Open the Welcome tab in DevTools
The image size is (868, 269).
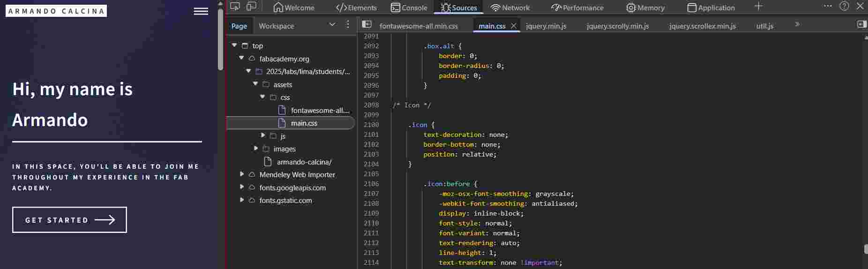pyautogui.click(x=294, y=7)
